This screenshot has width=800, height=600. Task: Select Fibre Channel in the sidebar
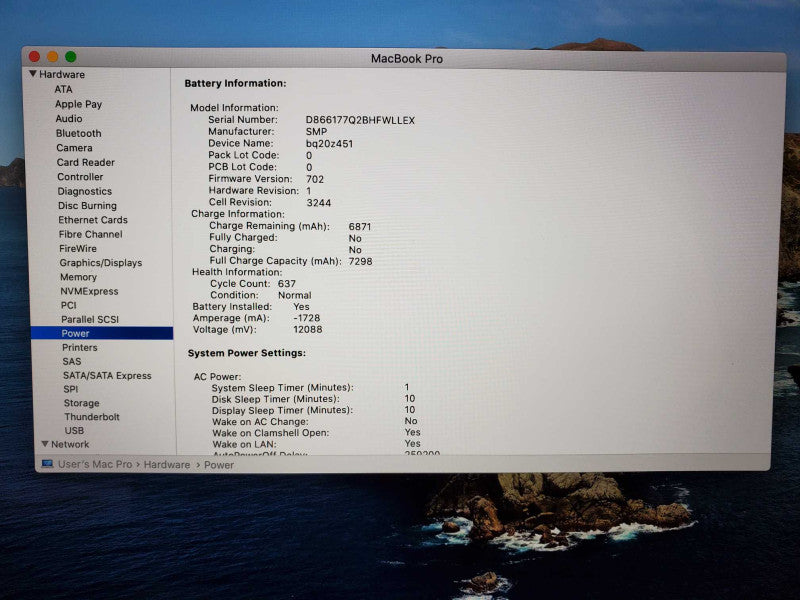tap(91, 234)
